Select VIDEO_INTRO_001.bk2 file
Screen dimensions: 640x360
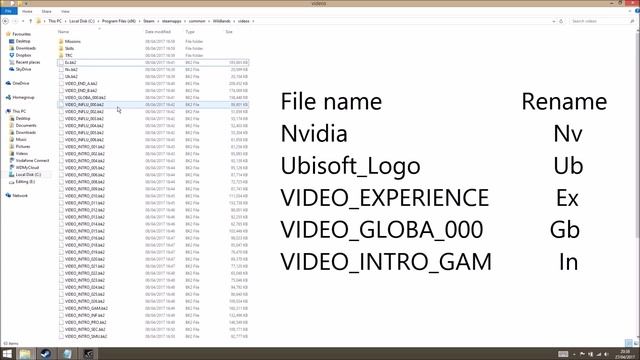[x=153, y=147]
